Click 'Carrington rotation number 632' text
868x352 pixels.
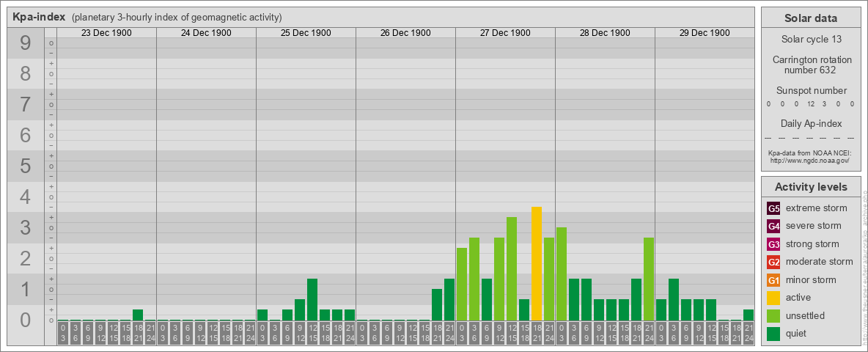tap(812, 65)
